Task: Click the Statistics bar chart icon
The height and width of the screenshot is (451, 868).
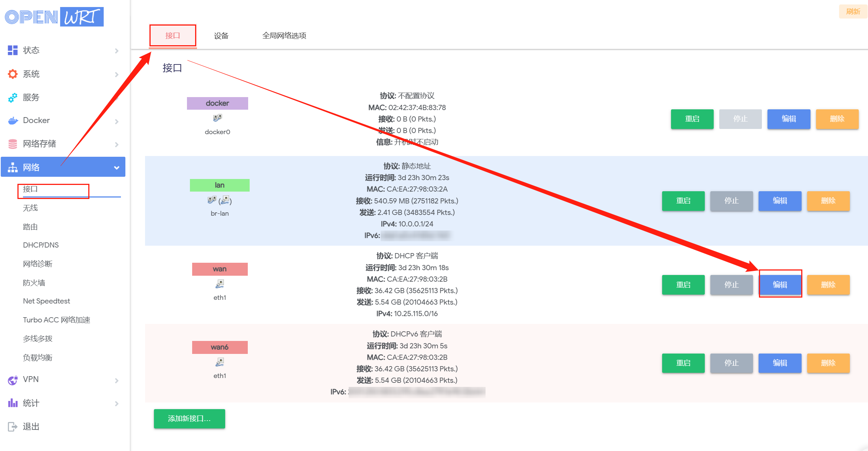Action: (13, 403)
